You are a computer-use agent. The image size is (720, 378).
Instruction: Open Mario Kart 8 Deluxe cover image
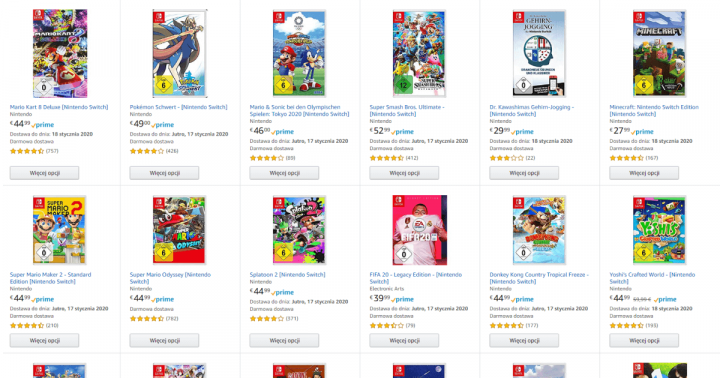(x=60, y=53)
